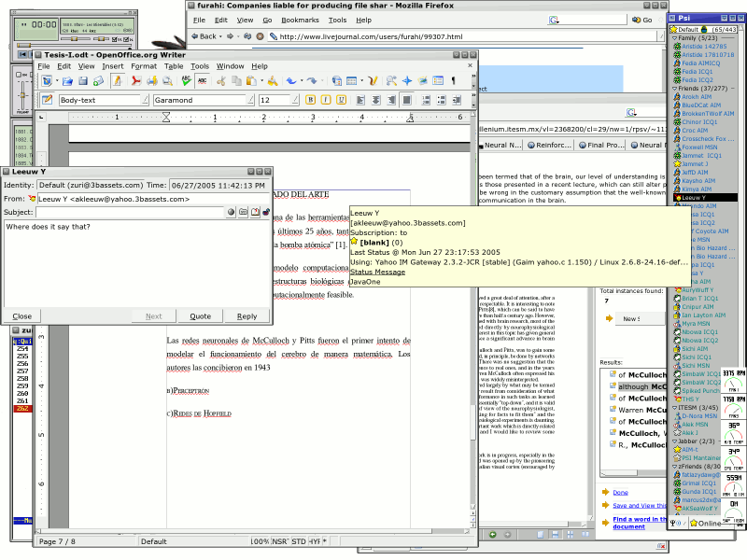Select the Reinforc... tab in browser
The image size is (747, 560).
tap(548, 145)
